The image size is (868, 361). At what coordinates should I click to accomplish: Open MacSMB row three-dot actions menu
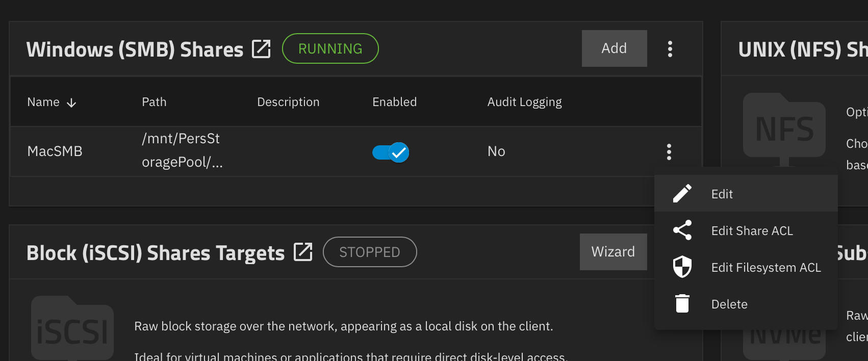coord(669,151)
